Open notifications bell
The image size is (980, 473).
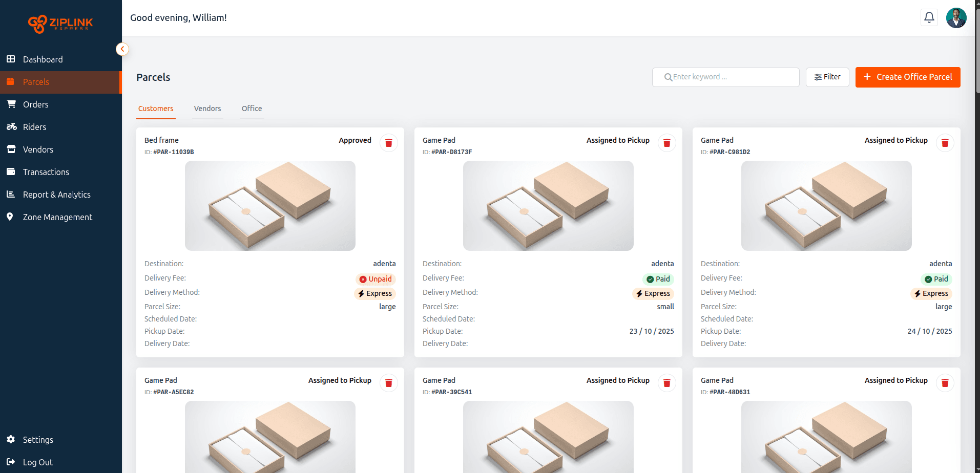(929, 17)
